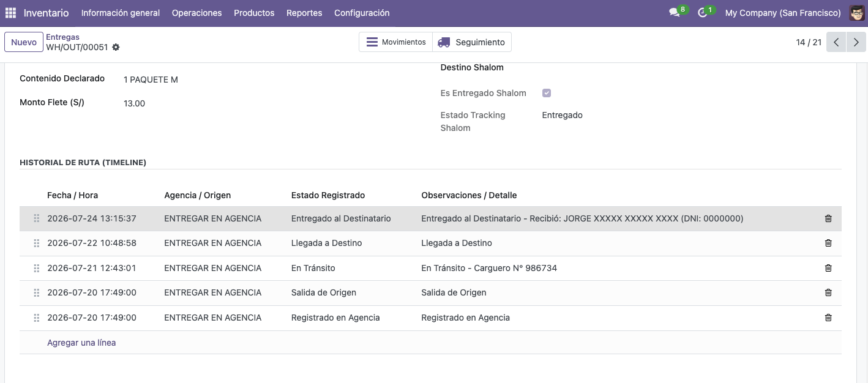The height and width of the screenshot is (383, 868).
Task: Open the Seguimiento stat button
Action: click(x=472, y=42)
